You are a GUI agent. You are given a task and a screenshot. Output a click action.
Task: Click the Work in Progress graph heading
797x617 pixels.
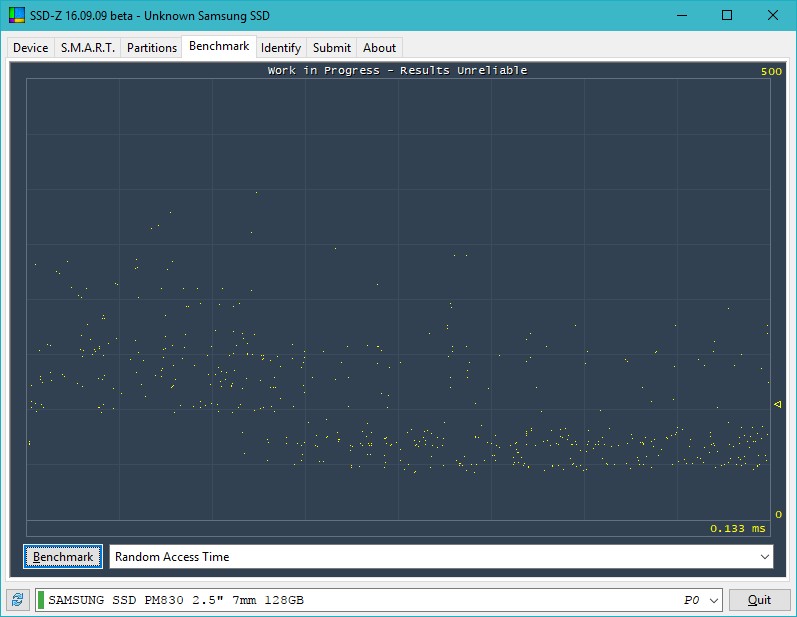pos(397,70)
